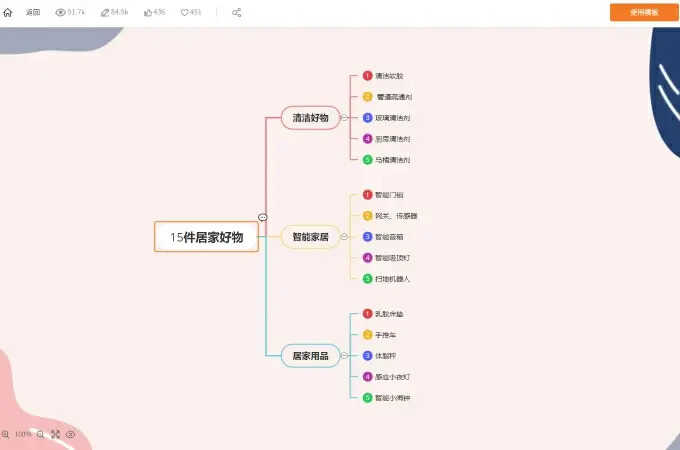Click the magnifier icon following the 100% value
680x450 pixels.
coord(40,434)
